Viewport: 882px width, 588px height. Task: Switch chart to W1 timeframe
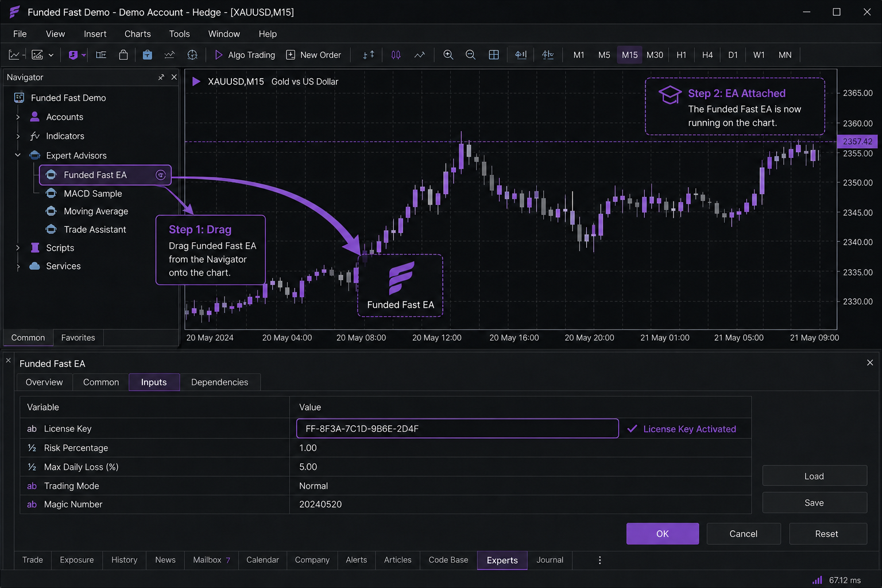[759, 55]
